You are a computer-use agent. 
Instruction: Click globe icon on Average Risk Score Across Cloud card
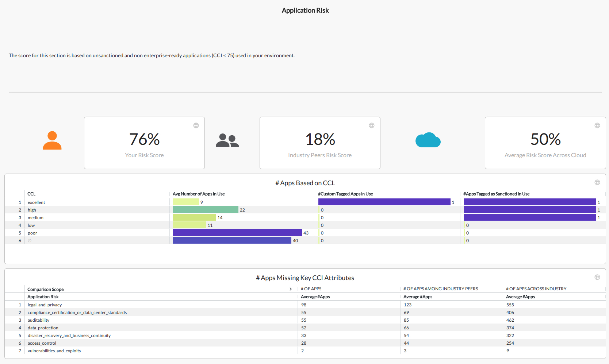click(x=597, y=125)
